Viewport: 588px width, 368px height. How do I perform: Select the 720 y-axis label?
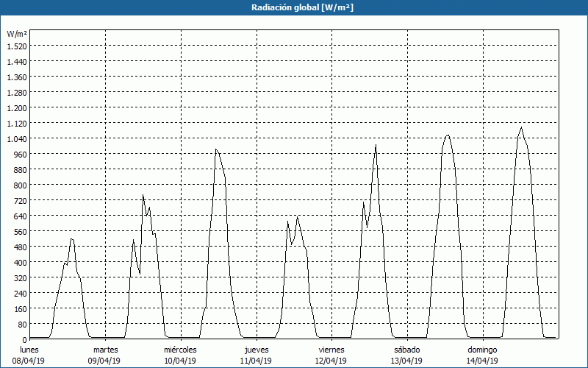tap(21, 200)
